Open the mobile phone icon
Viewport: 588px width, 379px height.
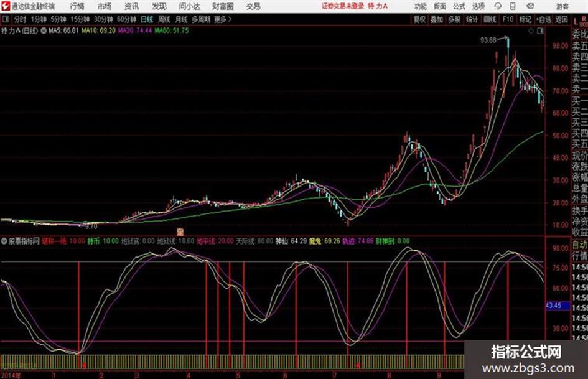(x=513, y=6)
